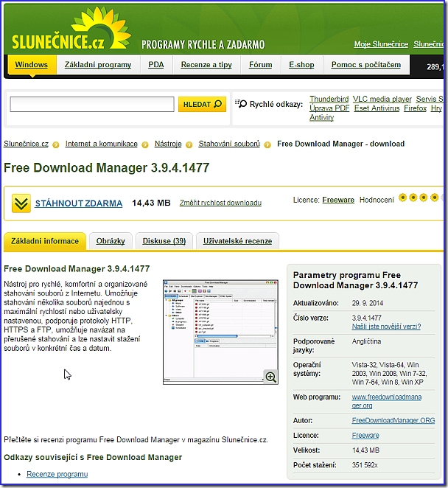Click the 'Angličtina' language value
The image size is (448, 488).
click(x=366, y=341)
